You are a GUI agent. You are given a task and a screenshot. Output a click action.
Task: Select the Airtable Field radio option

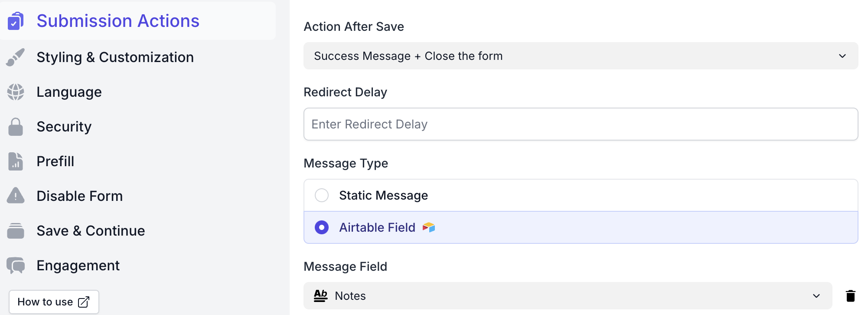(322, 227)
